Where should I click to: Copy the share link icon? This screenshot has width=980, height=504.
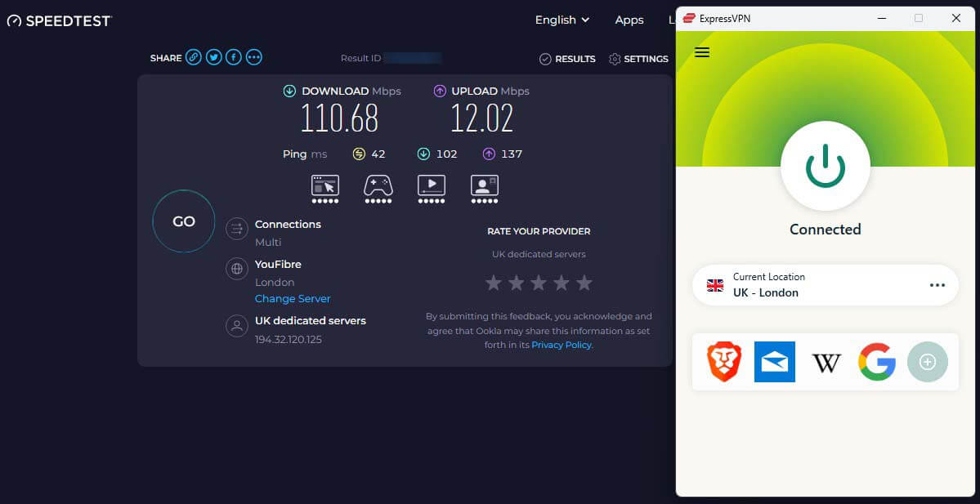pos(194,58)
